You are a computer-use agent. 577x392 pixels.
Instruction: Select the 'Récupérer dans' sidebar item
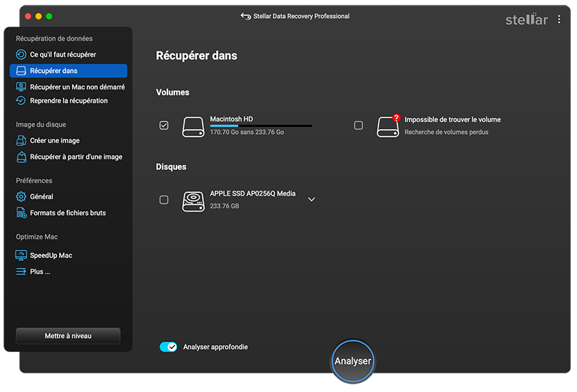tap(69, 71)
